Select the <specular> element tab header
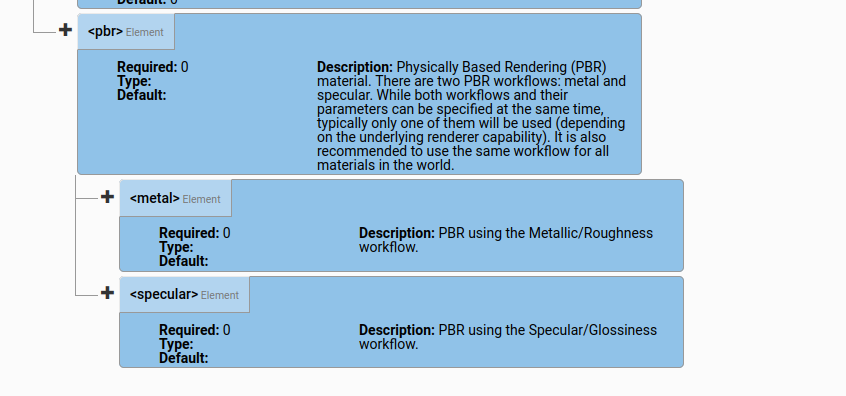 [x=185, y=295]
